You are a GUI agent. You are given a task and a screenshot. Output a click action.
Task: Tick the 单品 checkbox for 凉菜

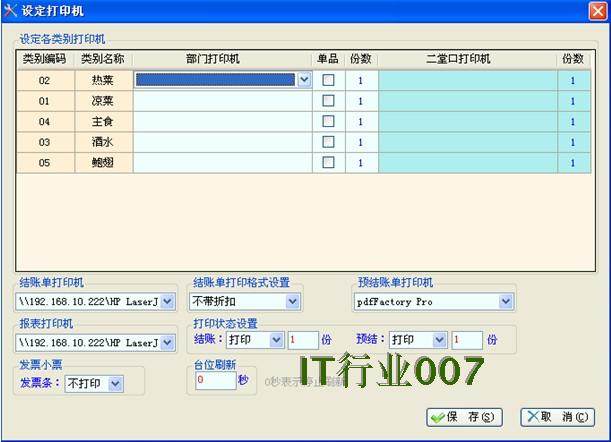tap(328, 101)
